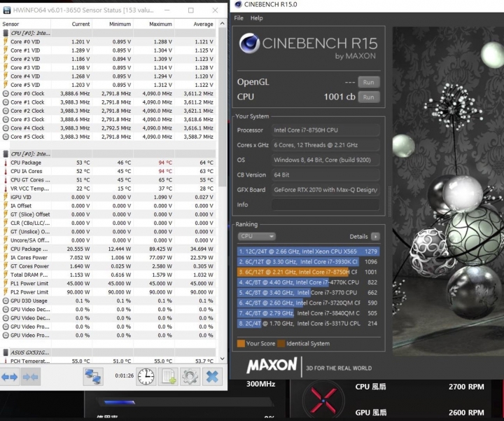Select ranking entry 6 Core i7-3720QM
504x421 pixels.
pyautogui.click(x=308, y=303)
